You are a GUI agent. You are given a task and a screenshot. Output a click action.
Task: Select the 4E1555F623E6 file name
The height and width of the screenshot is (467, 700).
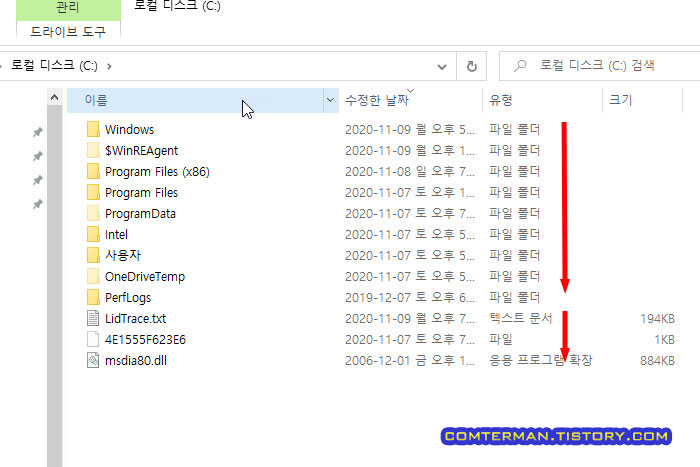coord(145,339)
